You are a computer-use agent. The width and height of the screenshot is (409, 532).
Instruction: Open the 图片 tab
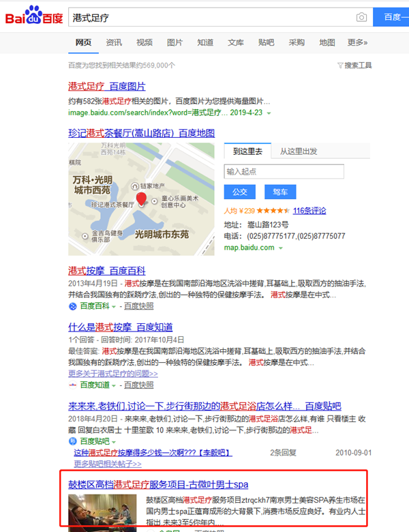(175, 42)
